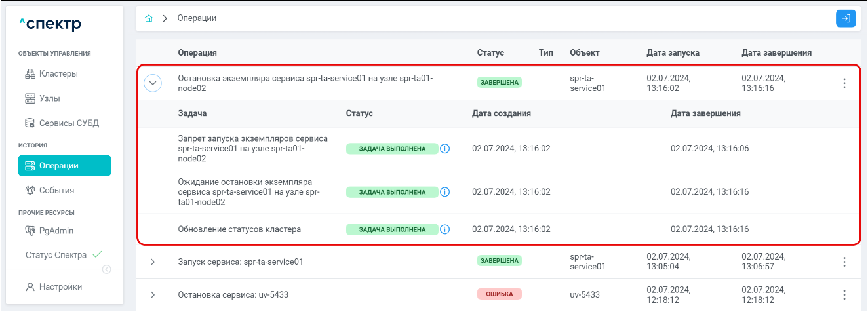The width and height of the screenshot is (868, 312).
Task: Open three-dot menu for 'Запуск сервиса' row
Action: (x=844, y=262)
